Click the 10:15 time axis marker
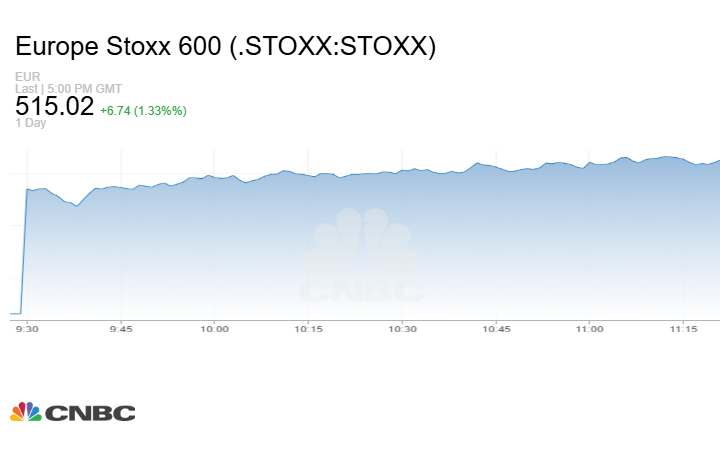 308,328
